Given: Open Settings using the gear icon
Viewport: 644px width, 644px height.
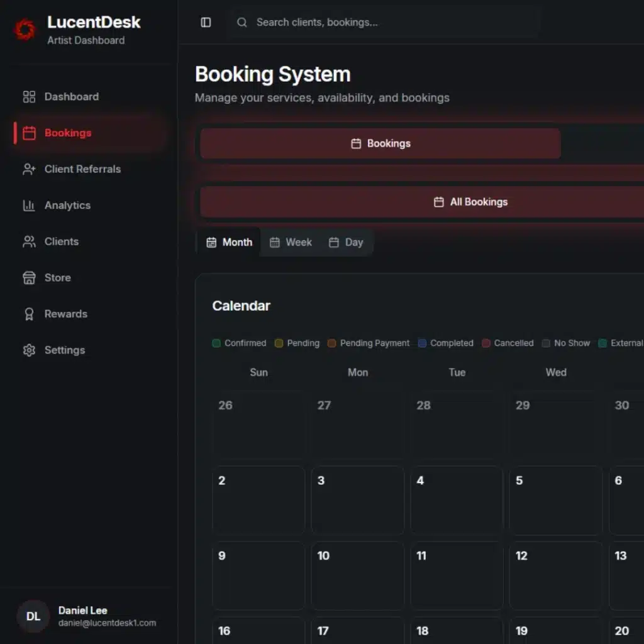Looking at the screenshot, I should coord(29,350).
